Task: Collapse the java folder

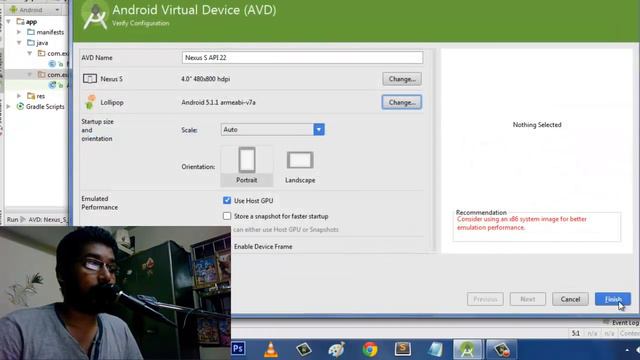Action: 19,42
